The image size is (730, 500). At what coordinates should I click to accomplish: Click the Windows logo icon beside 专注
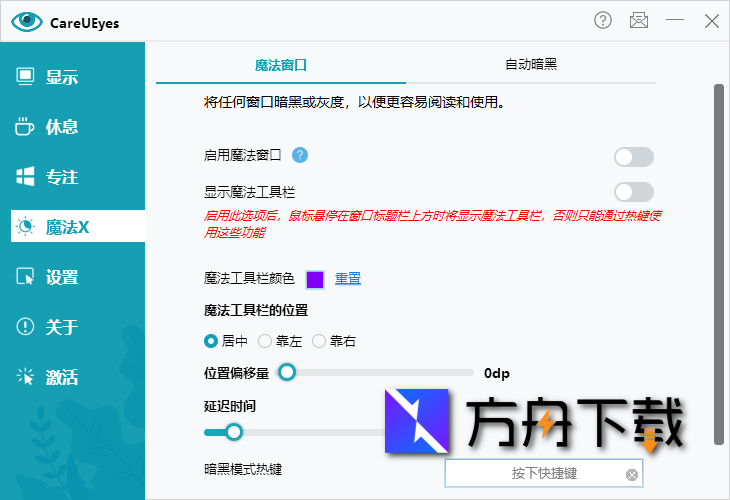tap(25, 176)
